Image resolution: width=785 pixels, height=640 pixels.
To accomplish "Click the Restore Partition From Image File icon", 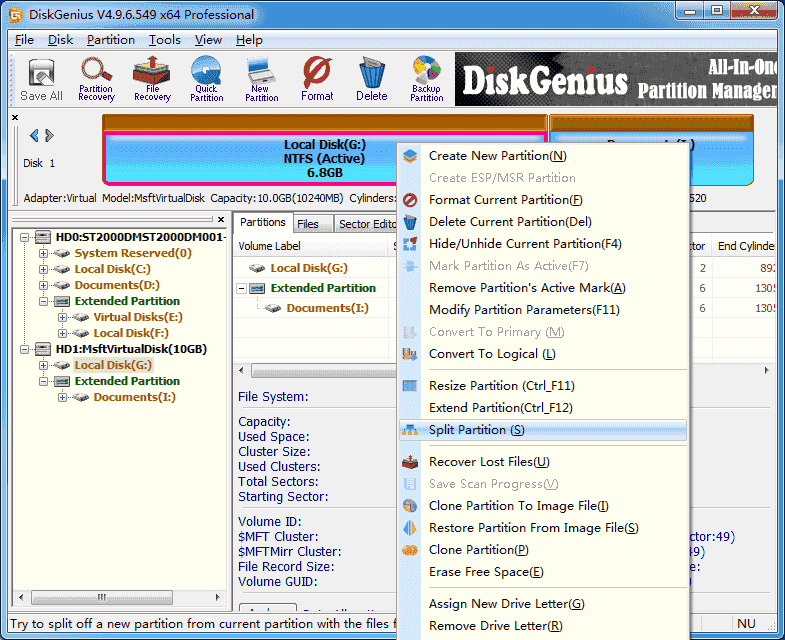I will [x=410, y=528].
